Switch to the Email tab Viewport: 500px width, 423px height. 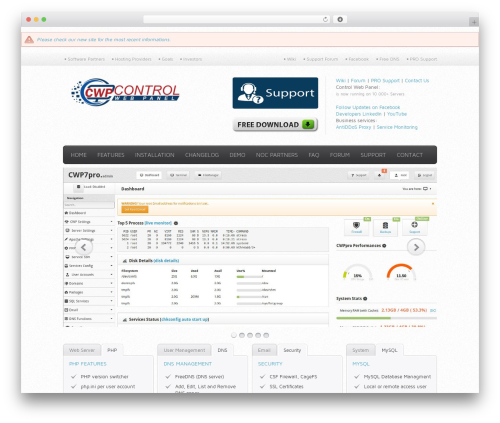(x=264, y=350)
